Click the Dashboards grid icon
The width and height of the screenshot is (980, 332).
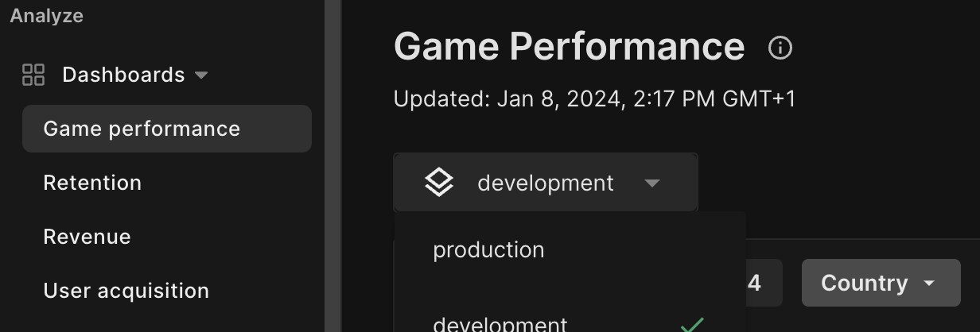[33, 75]
